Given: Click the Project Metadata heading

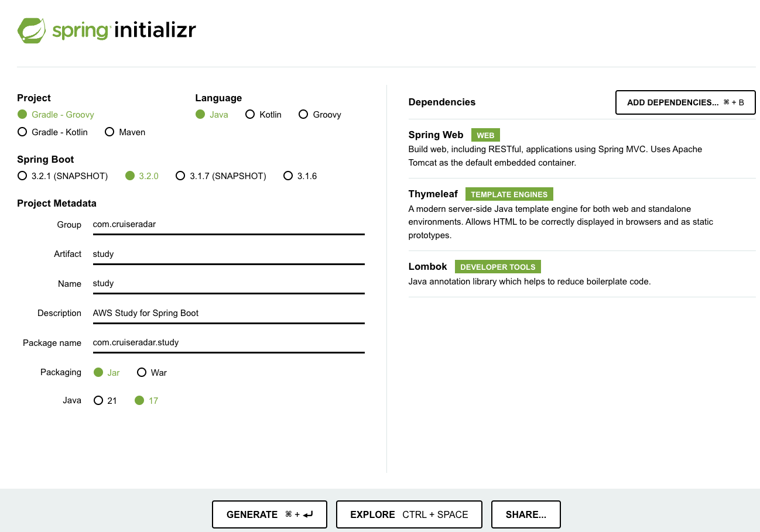Looking at the screenshot, I should 57,204.
